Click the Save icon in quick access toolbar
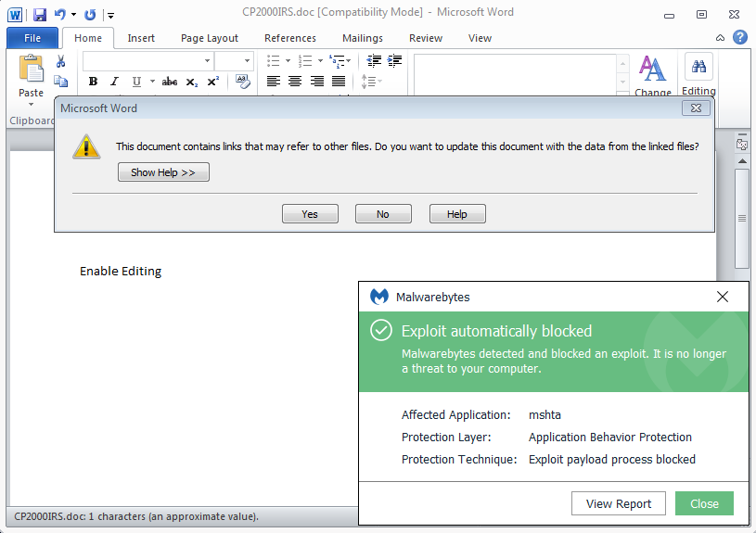The height and width of the screenshot is (533, 756). pyautogui.click(x=40, y=14)
